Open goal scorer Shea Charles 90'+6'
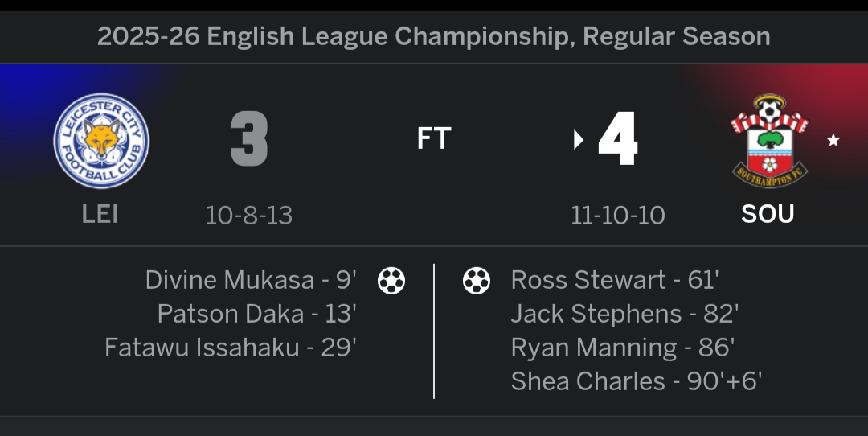Image resolution: width=868 pixels, height=436 pixels. coord(637,381)
